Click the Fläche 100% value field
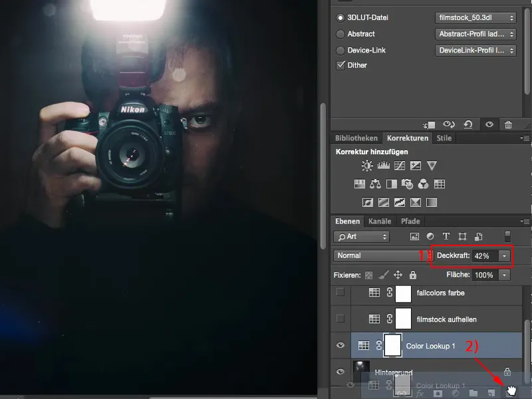The image size is (532, 399). (x=485, y=275)
